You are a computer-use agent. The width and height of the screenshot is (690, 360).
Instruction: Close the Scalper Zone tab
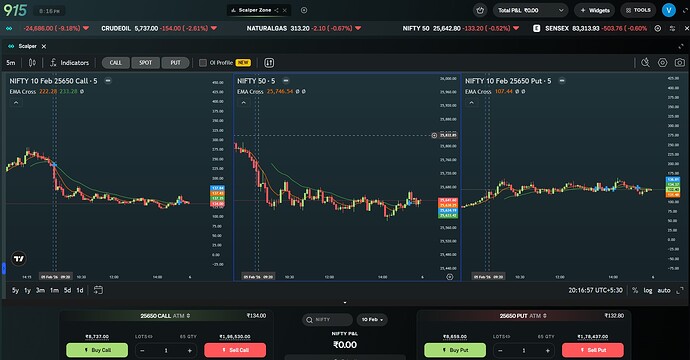tap(285, 10)
